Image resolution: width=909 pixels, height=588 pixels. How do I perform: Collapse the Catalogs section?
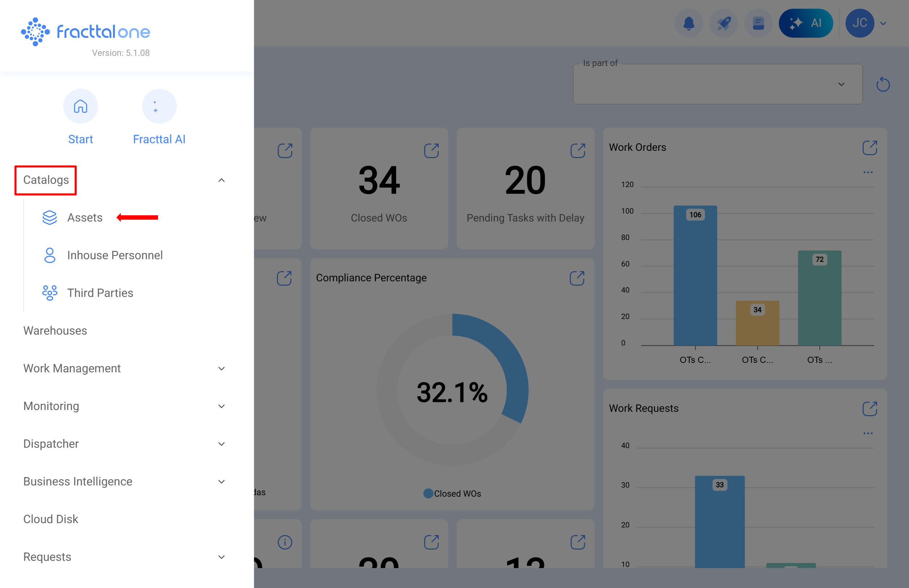(221, 180)
